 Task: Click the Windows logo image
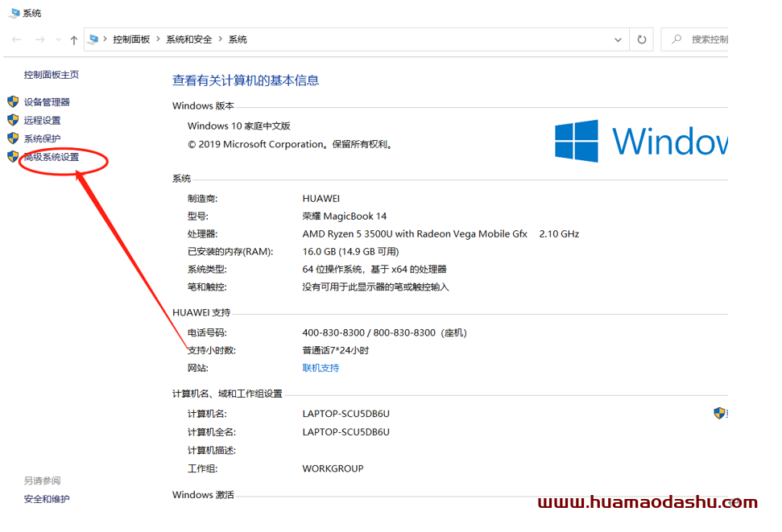point(577,141)
